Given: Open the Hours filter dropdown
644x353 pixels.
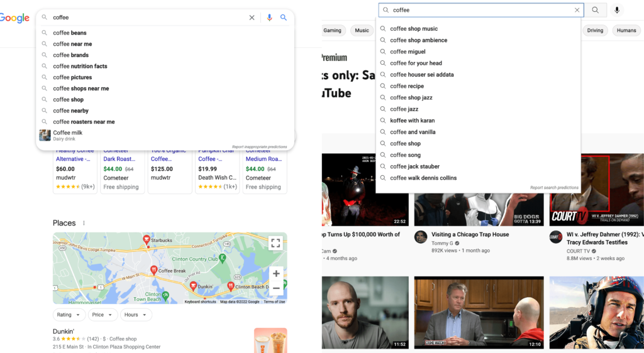Looking at the screenshot, I should (x=136, y=315).
